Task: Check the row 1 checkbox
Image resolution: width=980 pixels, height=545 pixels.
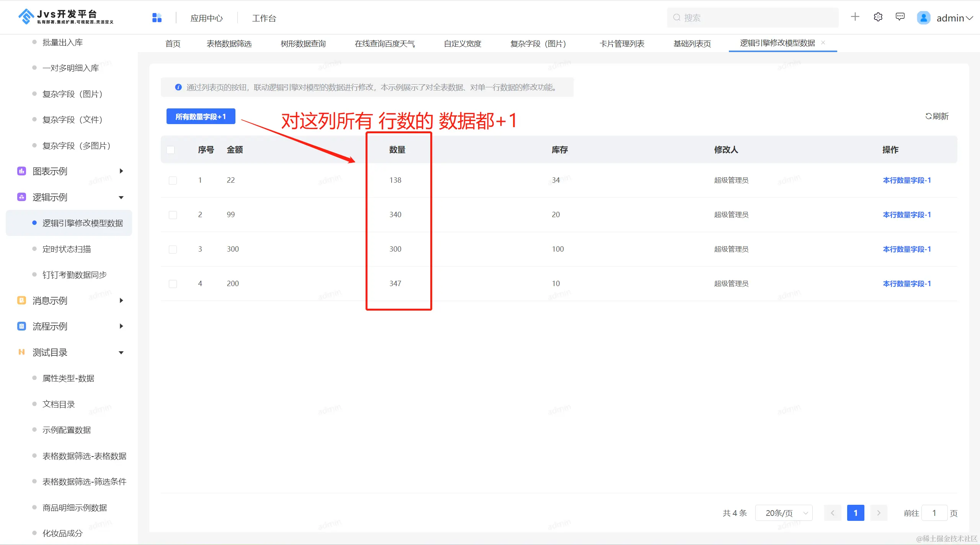Action: (x=173, y=180)
